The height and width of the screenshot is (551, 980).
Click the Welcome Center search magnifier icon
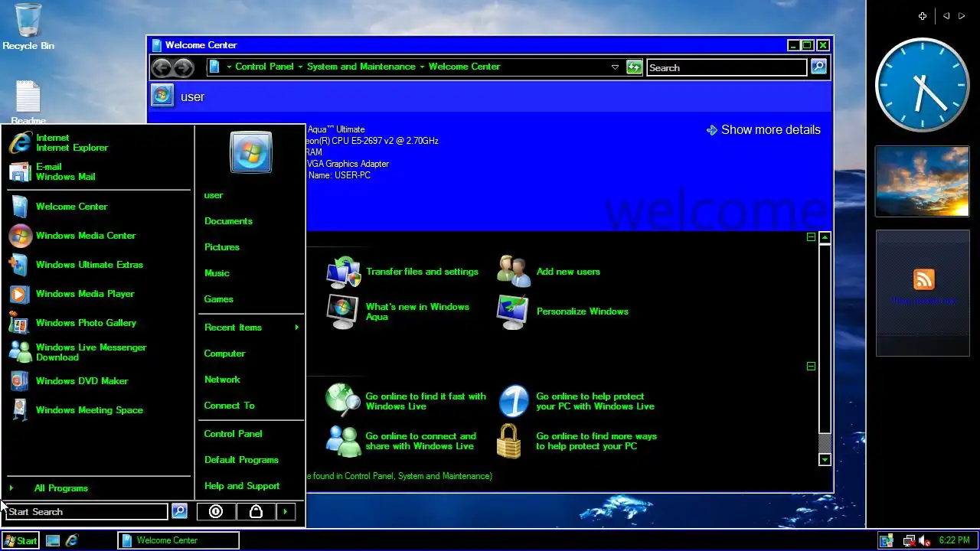point(818,67)
